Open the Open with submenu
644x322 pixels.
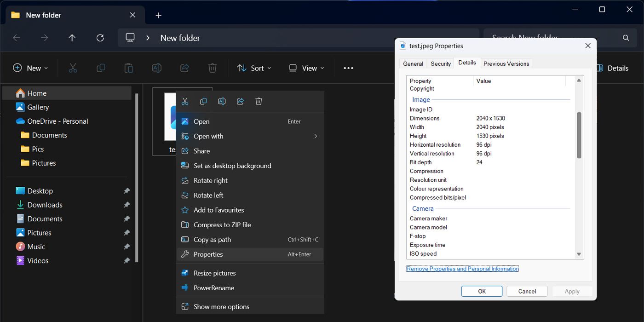point(208,136)
